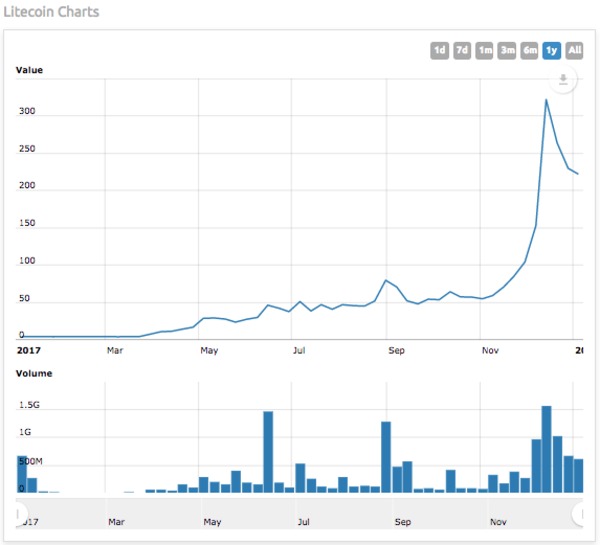
Task: Choose the active 1y range button
Action: tap(551, 51)
